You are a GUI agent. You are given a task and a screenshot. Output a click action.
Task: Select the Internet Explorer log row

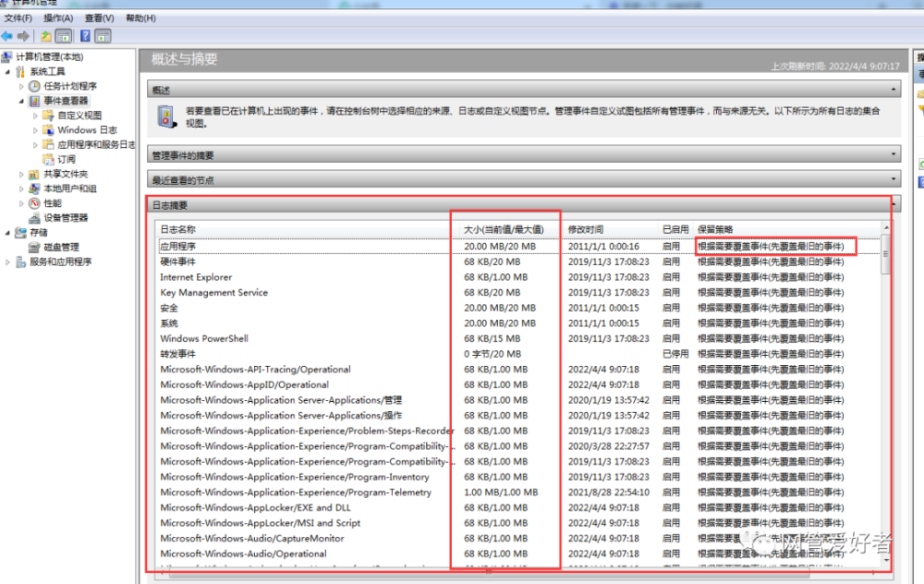click(x=518, y=277)
